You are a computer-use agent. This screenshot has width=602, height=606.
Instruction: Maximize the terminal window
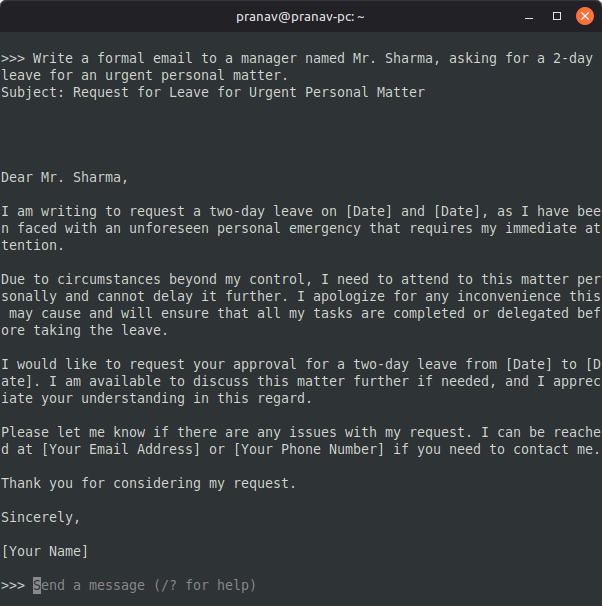[x=557, y=16]
